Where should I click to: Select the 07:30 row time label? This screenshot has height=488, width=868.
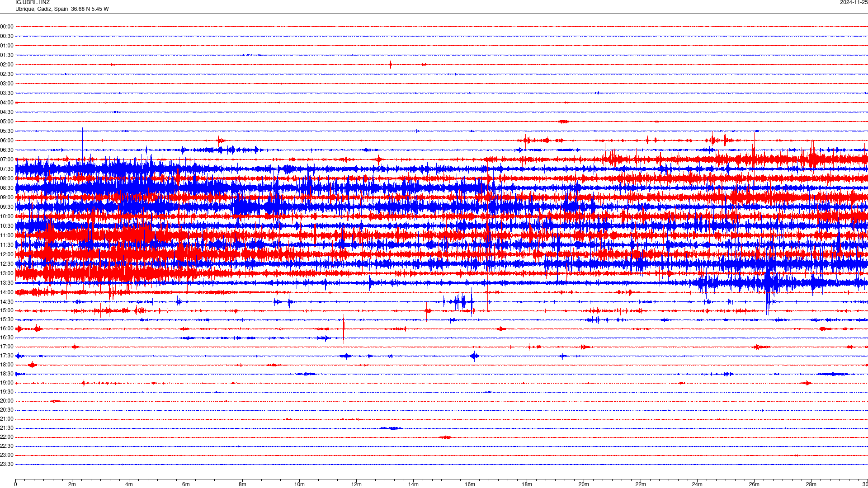pos(7,169)
